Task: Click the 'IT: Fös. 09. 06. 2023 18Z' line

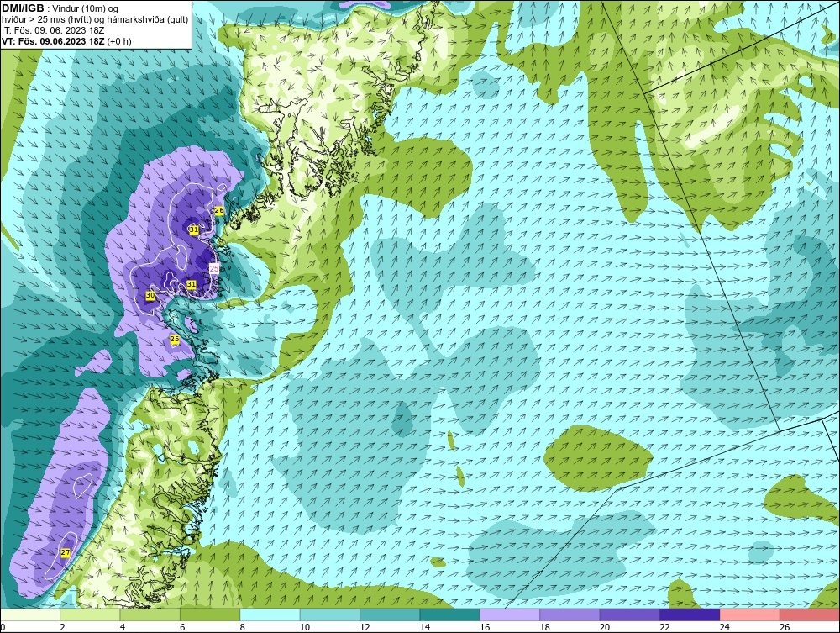Action: pos(52,30)
